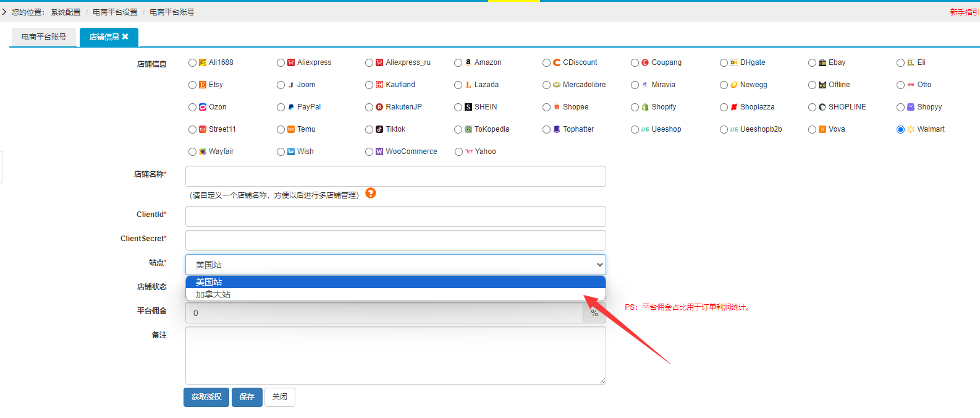Click the 保存 save button

247,397
